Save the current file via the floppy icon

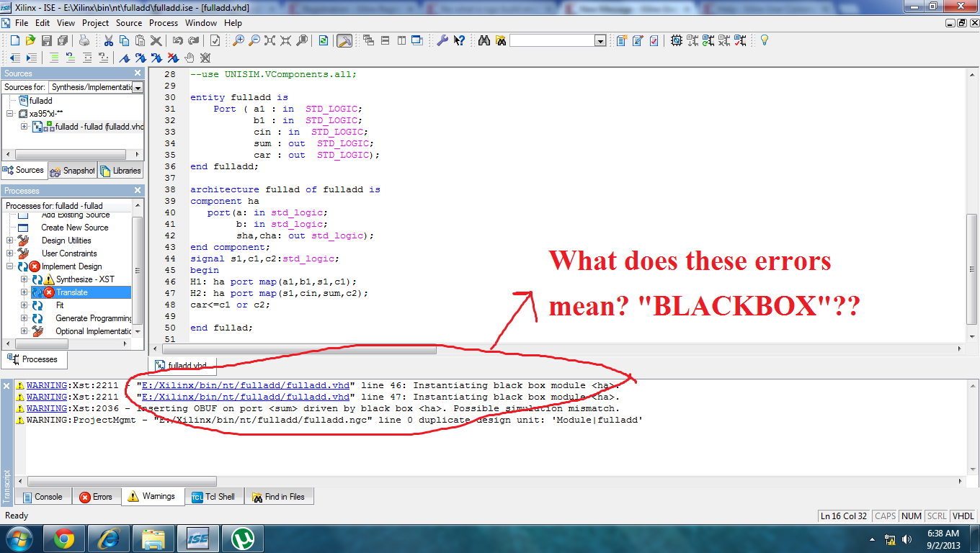46,40
